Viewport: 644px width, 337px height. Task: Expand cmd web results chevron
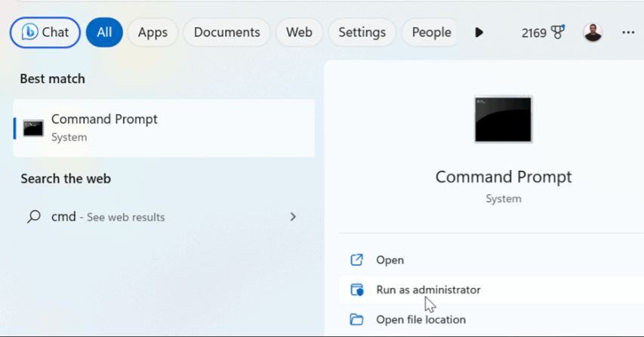click(293, 217)
